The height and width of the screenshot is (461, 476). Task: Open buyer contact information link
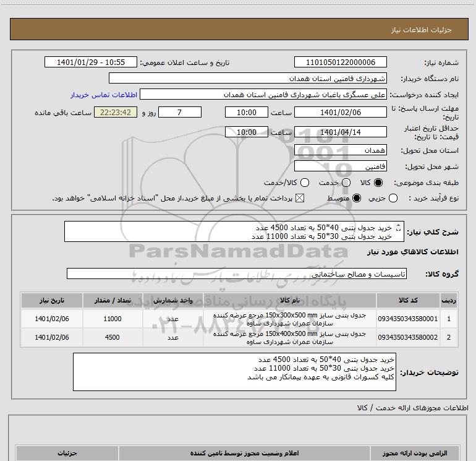click(104, 95)
